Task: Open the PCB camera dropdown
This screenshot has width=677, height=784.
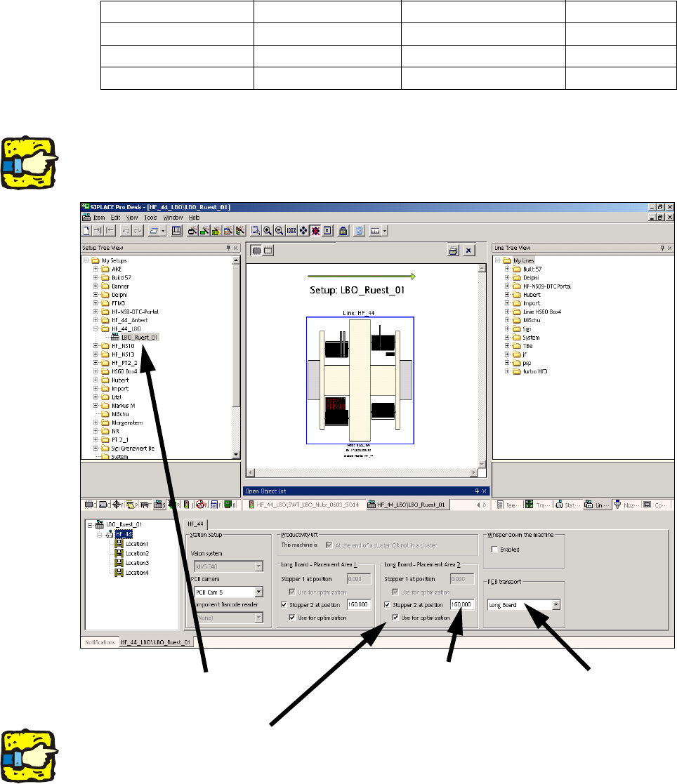Action: pyautogui.click(x=258, y=592)
